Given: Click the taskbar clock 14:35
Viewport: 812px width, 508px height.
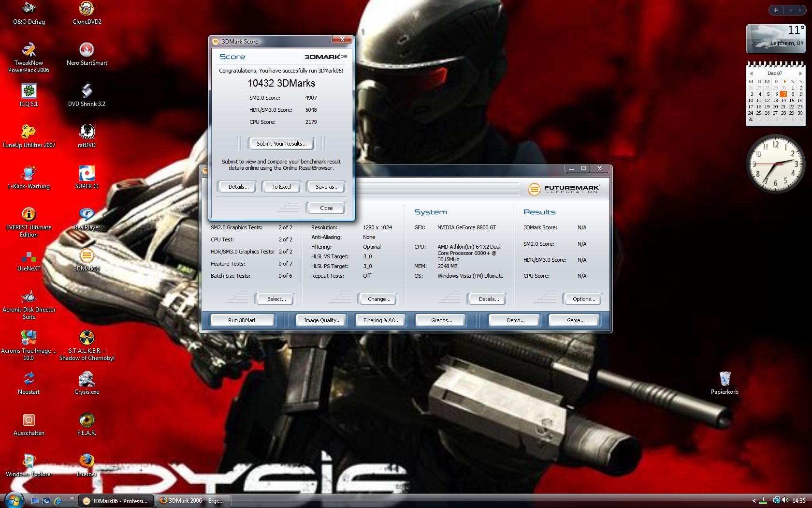Looking at the screenshot, I should (x=798, y=501).
